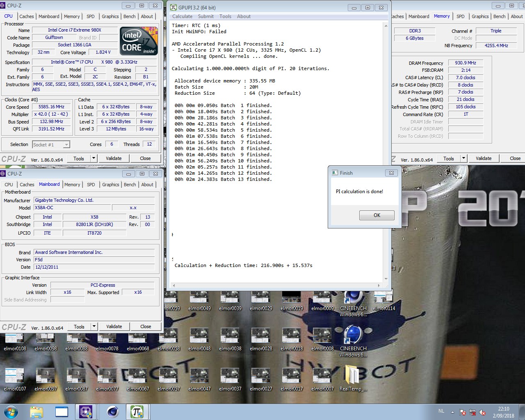Switch to Bench tab in top-left CPU-Z
Viewport: 525px width, 420px height.
(129, 16)
